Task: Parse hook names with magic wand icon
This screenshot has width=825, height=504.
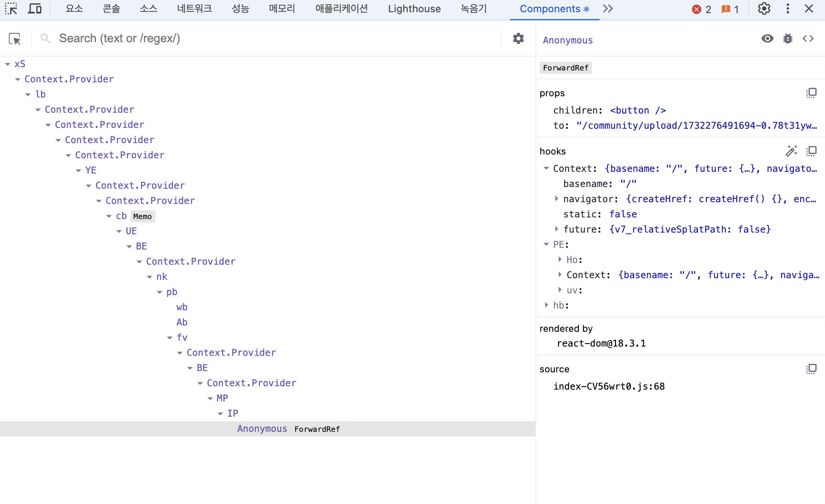Action: tap(791, 151)
